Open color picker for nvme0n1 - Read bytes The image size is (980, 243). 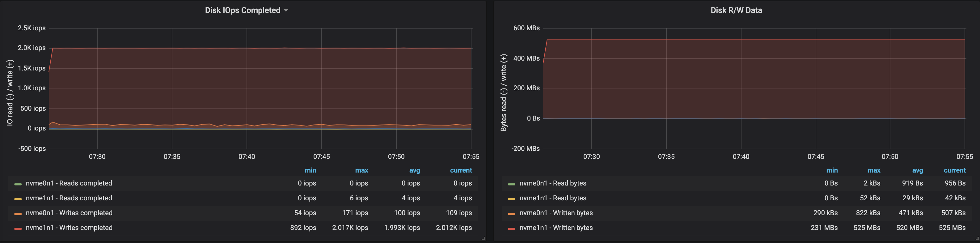[511, 184]
